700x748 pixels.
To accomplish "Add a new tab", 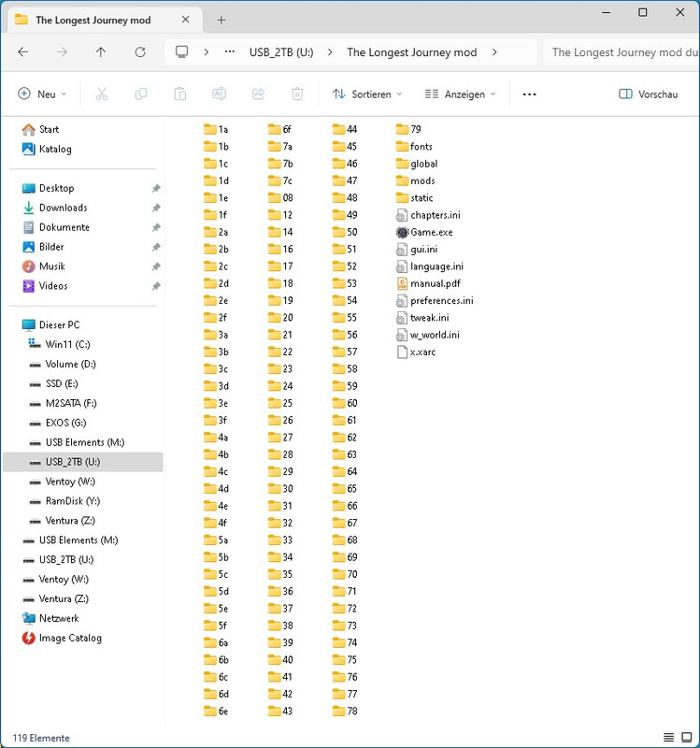I will [x=221, y=20].
